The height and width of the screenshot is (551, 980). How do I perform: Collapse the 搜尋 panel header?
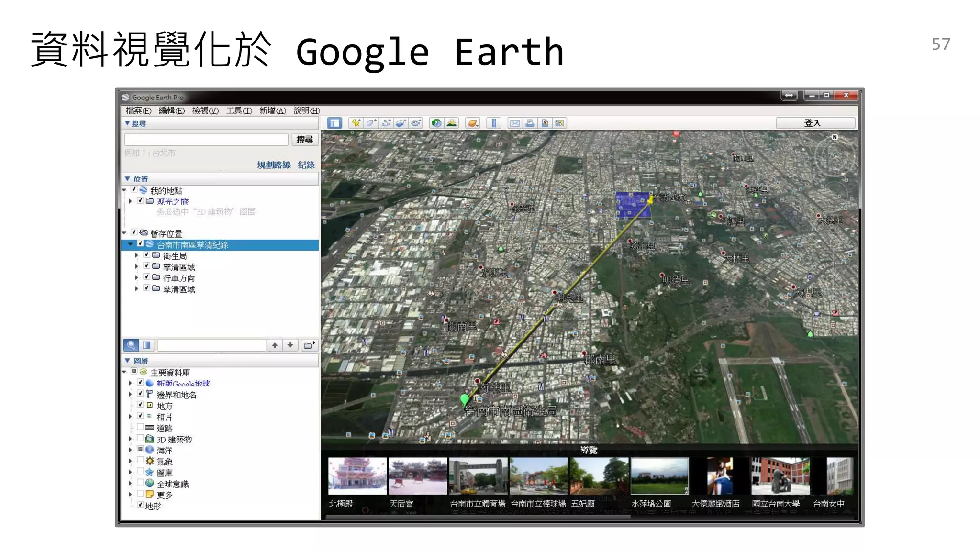[x=220, y=123]
